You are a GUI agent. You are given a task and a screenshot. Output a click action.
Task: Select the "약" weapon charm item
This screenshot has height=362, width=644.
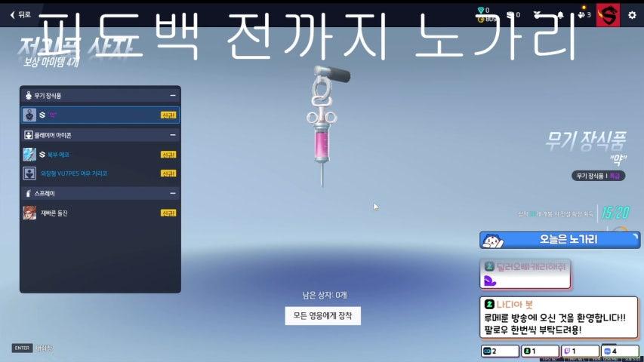pyautogui.click(x=100, y=115)
